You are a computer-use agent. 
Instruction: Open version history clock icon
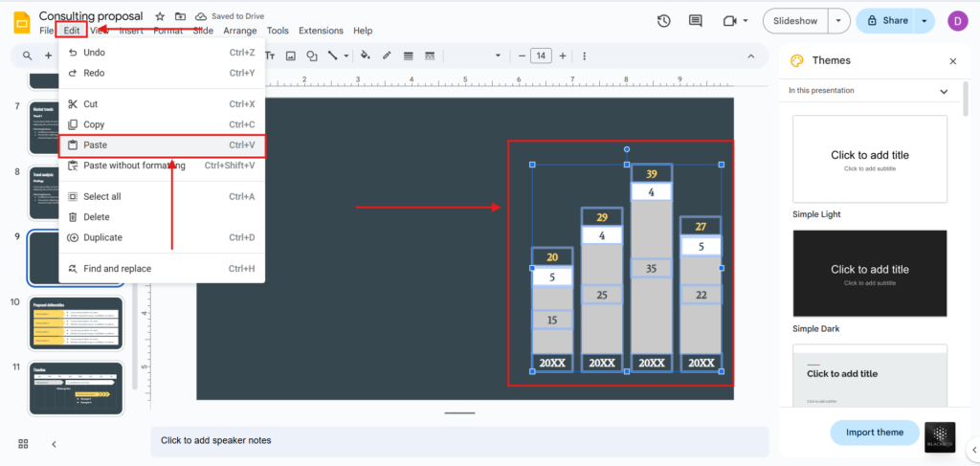click(664, 21)
